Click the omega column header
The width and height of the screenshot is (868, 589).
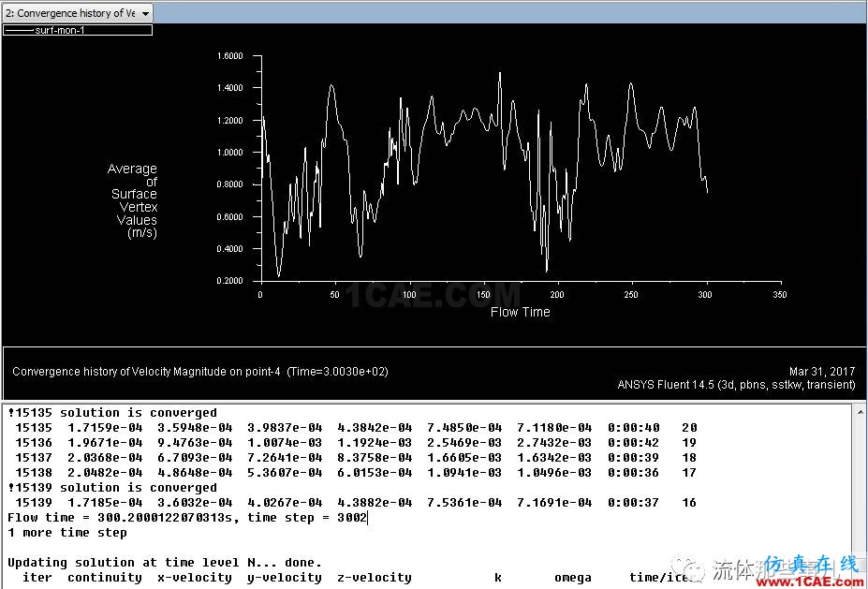573,578
